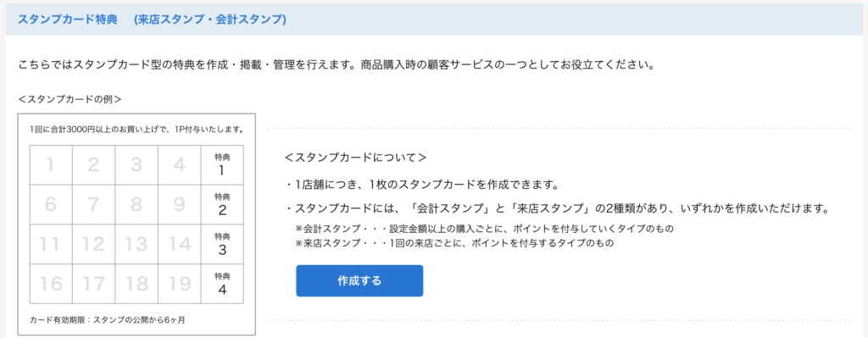868x338 pixels.
Task: Select the 特典 4 reward cell
Action: click(x=222, y=284)
